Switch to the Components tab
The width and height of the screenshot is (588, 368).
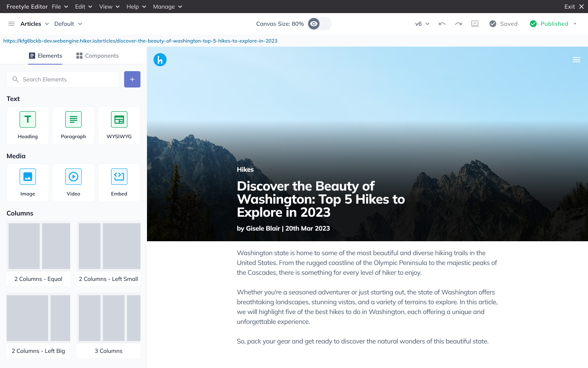click(97, 55)
